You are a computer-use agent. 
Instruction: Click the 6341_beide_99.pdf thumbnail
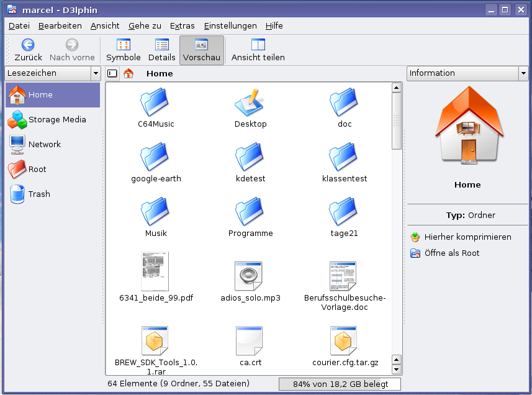coord(155,271)
